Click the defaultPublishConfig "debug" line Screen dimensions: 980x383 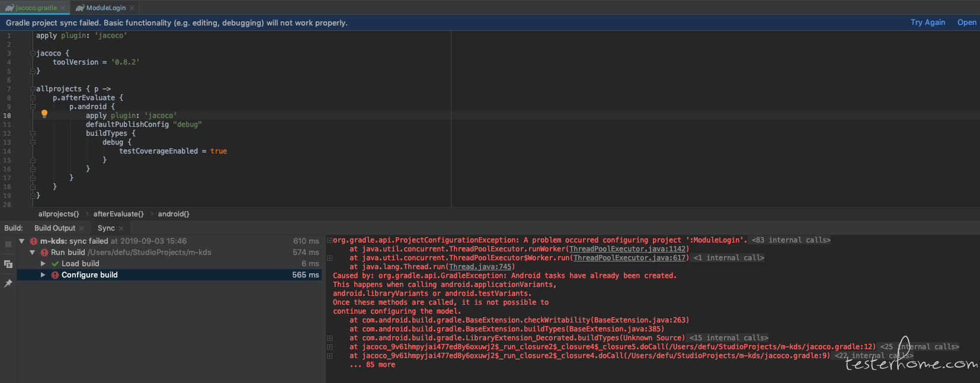click(144, 125)
